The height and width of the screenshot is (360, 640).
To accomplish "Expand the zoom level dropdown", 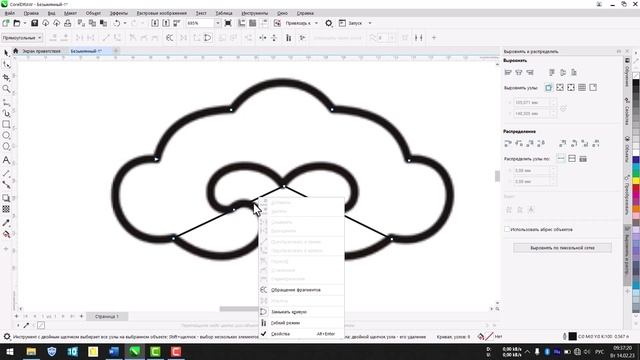I will 217,23.
